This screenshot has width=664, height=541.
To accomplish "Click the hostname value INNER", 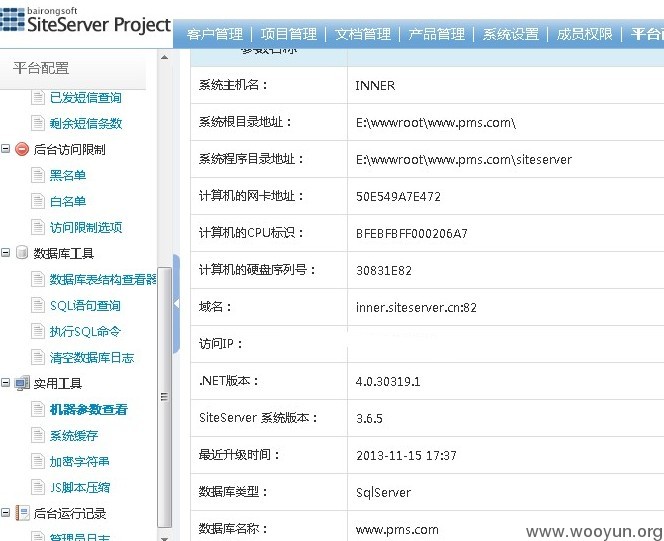I will point(375,86).
